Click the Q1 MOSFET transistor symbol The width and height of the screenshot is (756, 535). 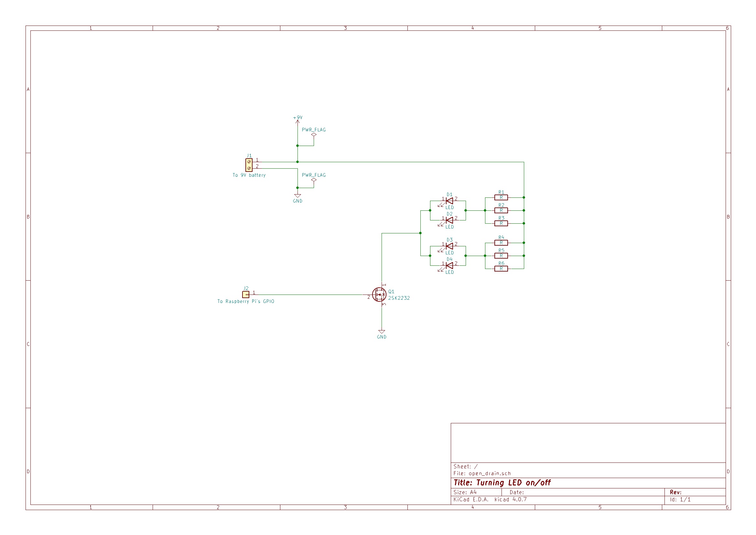(x=380, y=295)
